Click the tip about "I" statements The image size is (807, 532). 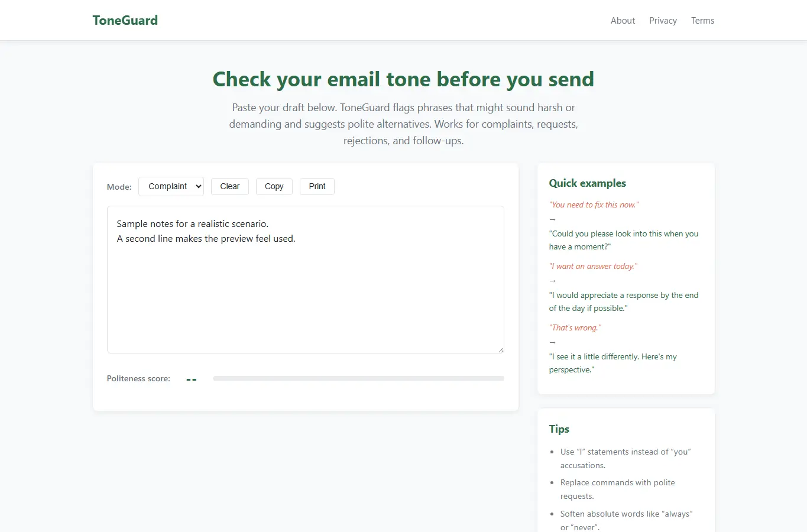pyautogui.click(x=625, y=459)
